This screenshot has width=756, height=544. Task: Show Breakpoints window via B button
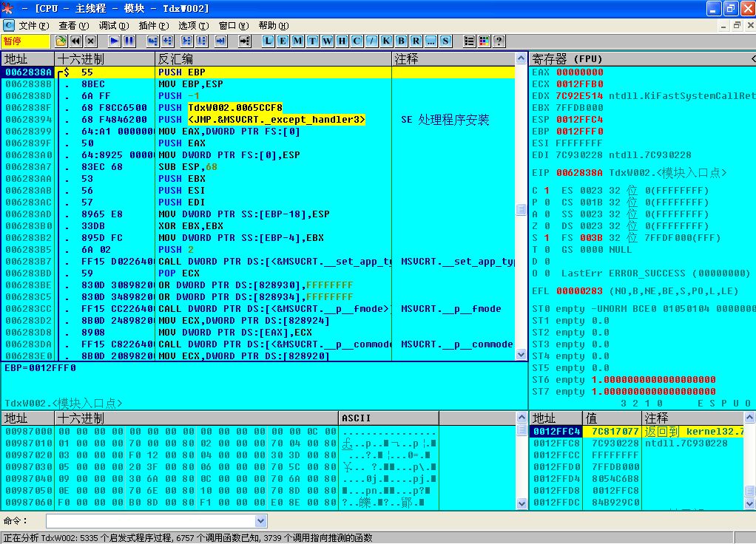(401, 41)
